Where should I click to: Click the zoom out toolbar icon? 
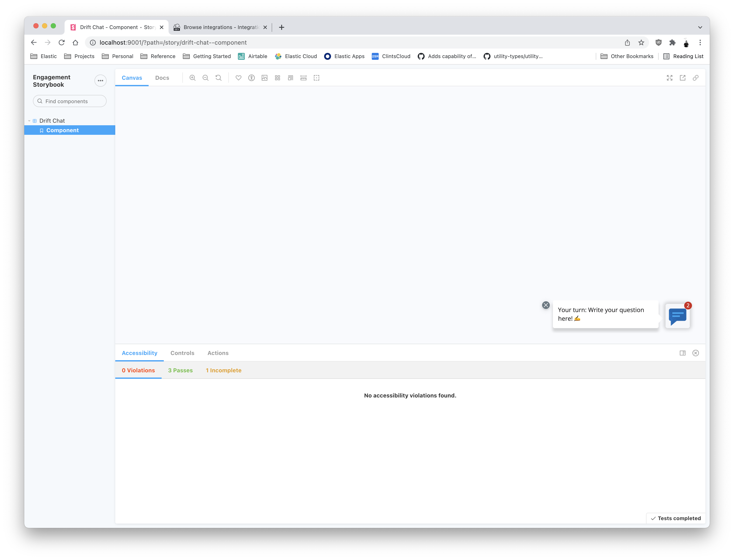coord(205,78)
